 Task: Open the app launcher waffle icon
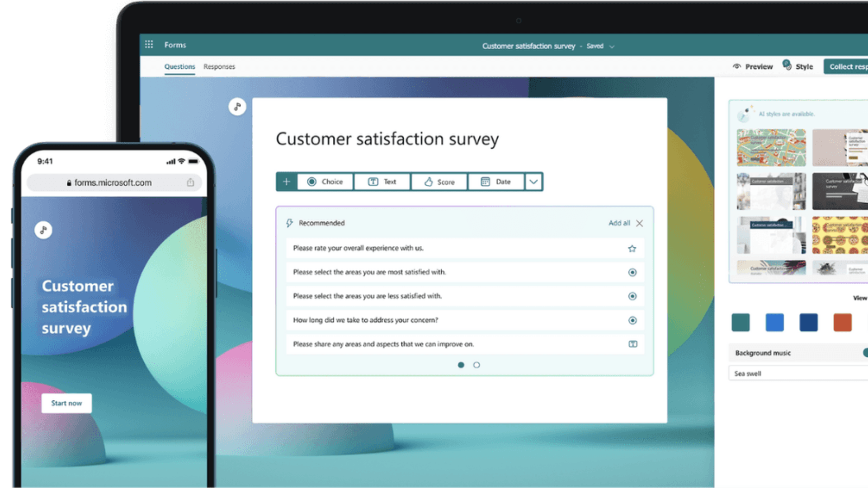149,44
